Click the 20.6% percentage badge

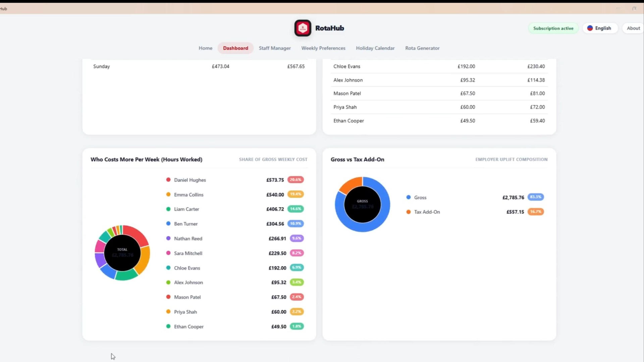point(296,180)
